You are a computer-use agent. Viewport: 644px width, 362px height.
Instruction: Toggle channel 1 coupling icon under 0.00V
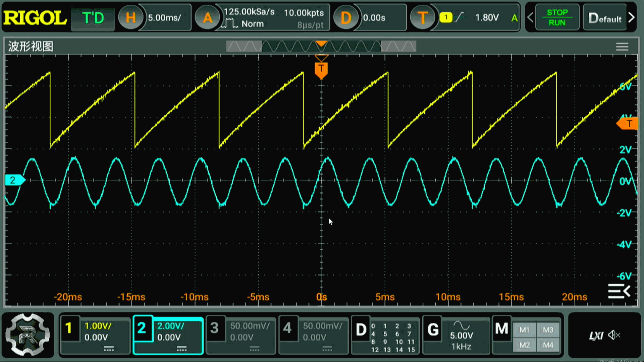click(109, 349)
